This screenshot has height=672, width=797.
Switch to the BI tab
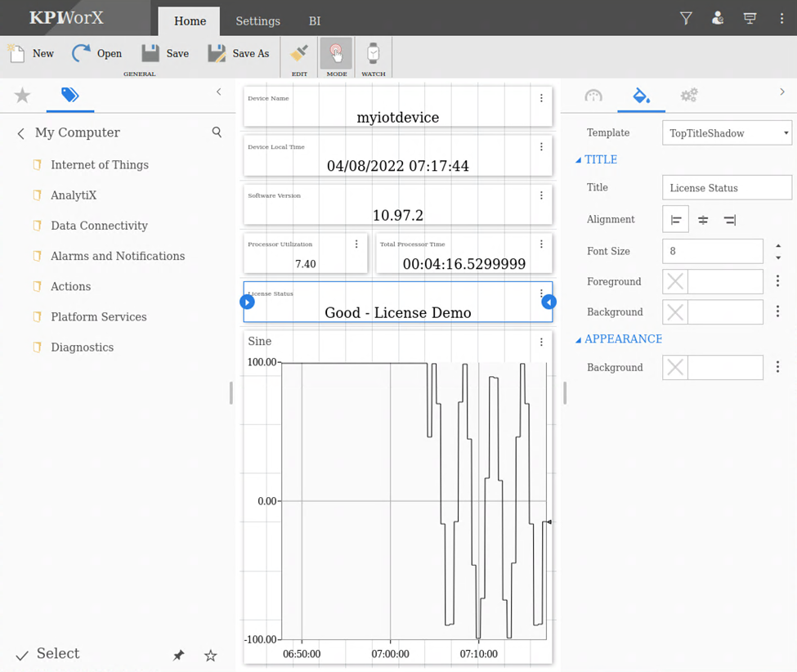(x=315, y=21)
